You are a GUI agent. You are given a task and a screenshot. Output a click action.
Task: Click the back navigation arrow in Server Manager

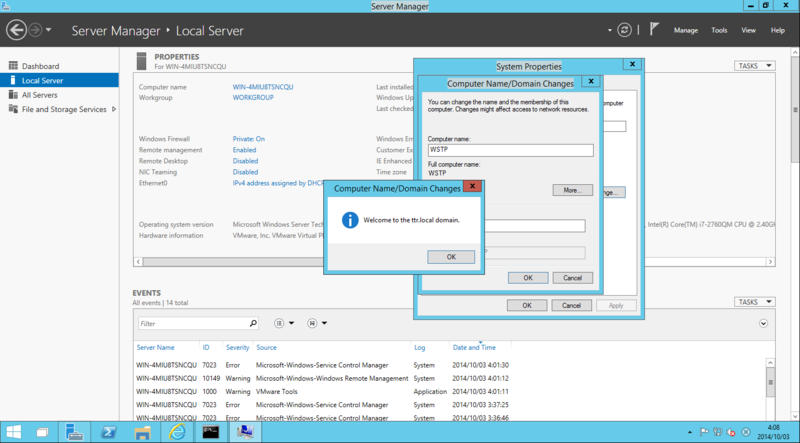click(x=16, y=30)
